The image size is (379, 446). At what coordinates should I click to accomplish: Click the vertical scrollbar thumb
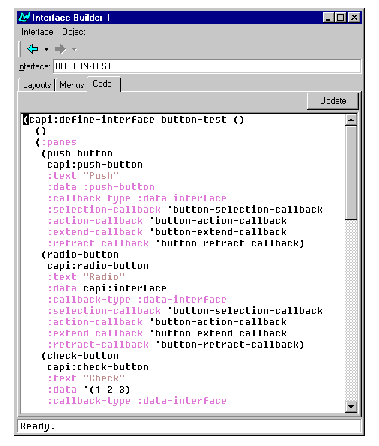click(x=351, y=172)
